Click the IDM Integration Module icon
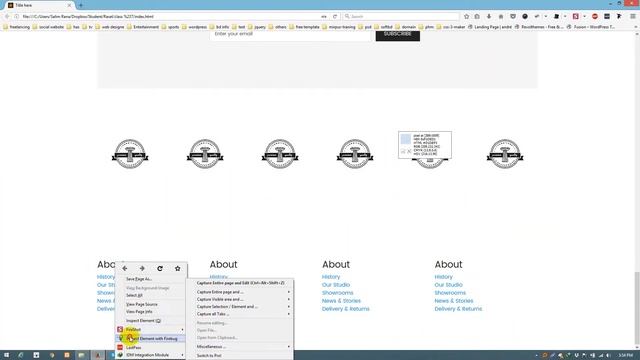 coord(120,355)
